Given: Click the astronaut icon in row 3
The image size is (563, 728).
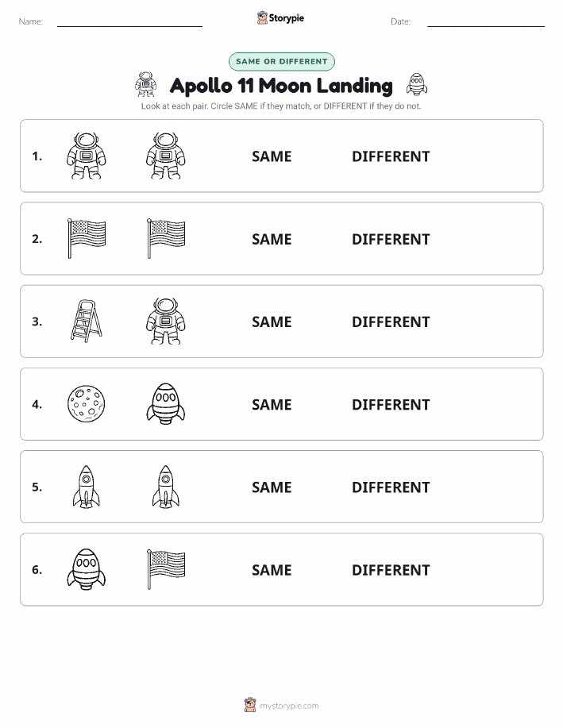Looking at the screenshot, I should (166, 321).
